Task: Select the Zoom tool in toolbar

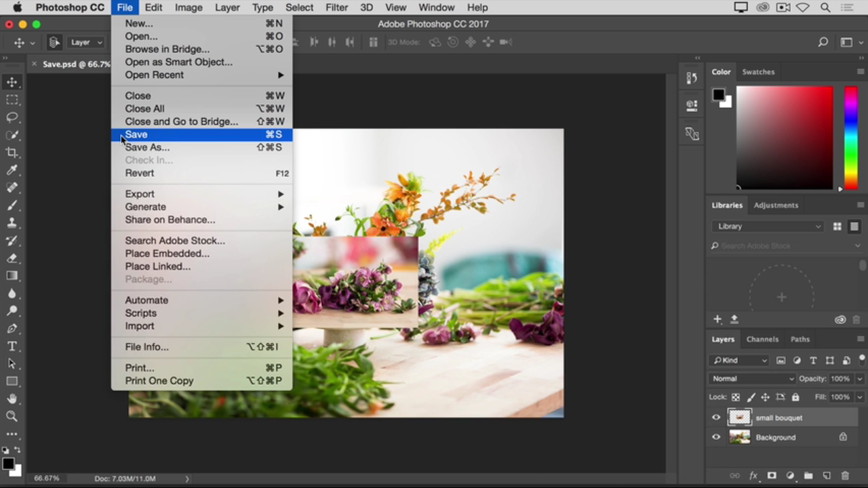Action: [x=12, y=416]
